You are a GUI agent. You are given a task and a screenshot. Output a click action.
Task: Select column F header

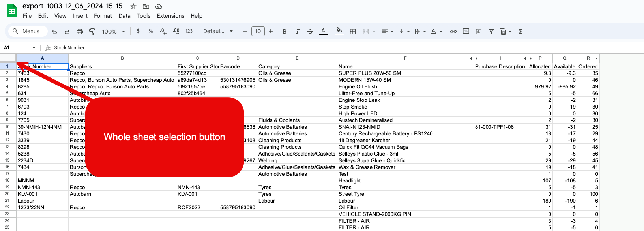[405, 58]
